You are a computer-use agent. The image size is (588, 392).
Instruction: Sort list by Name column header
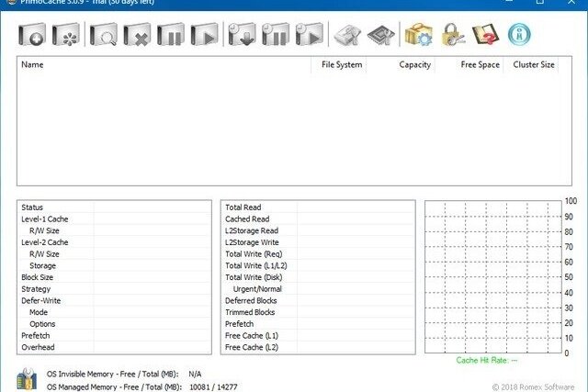(x=164, y=64)
